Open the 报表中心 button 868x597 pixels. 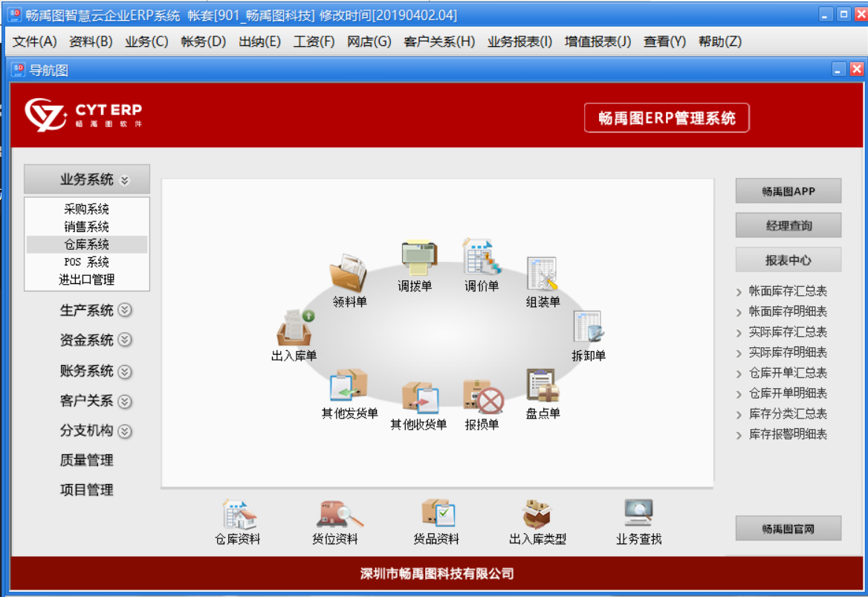788,259
